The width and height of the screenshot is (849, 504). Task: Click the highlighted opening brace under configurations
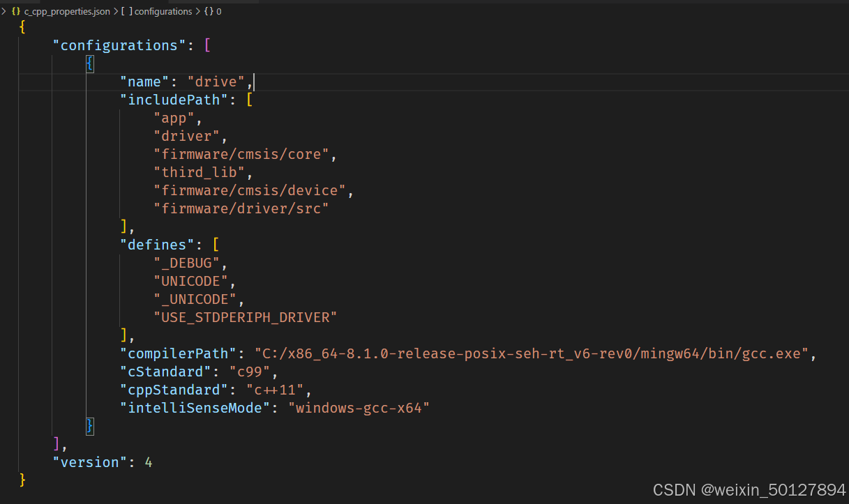coord(90,63)
